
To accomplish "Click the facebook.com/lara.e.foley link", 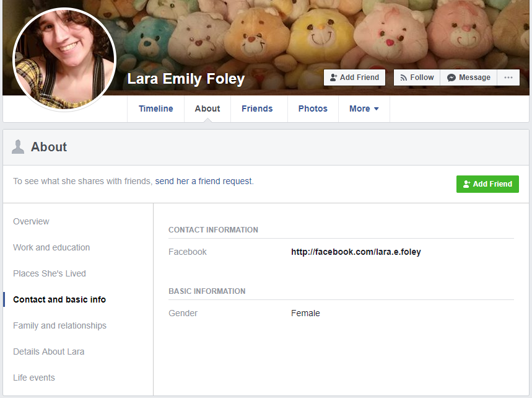I will (x=356, y=252).
